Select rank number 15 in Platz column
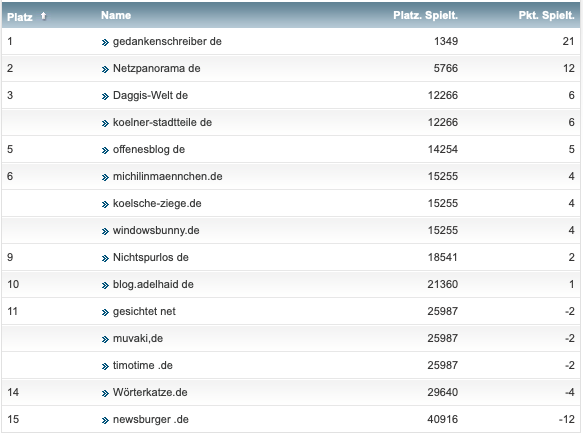Viewport: 583px width, 436px height. tap(13, 419)
